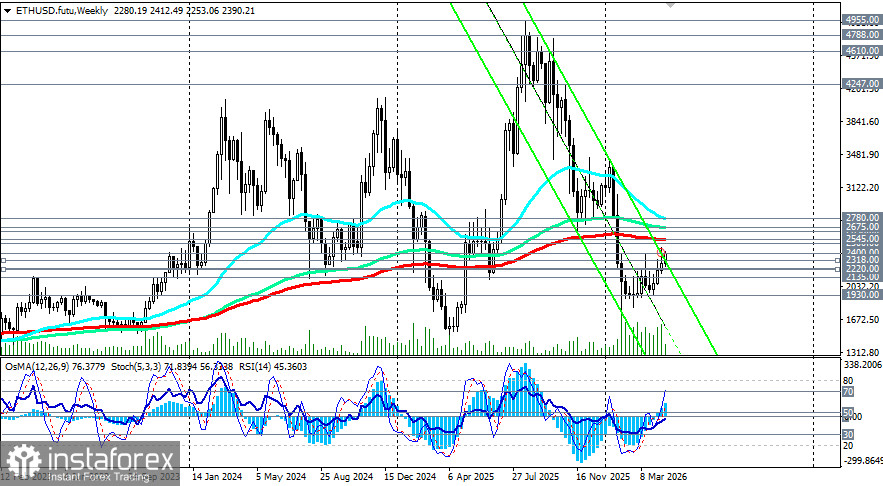Click the 2545.00 price level label
883x486 pixels.
click(862, 239)
